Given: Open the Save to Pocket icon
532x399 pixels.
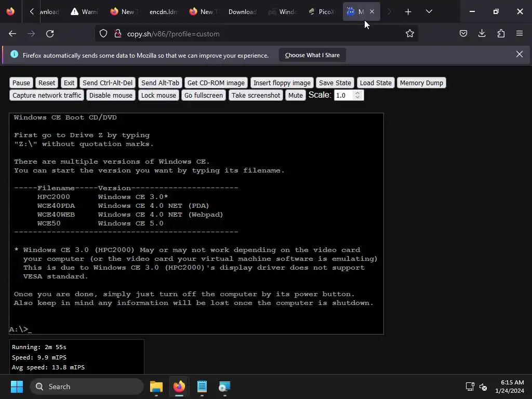Looking at the screenshot, I should click(463, 33).
